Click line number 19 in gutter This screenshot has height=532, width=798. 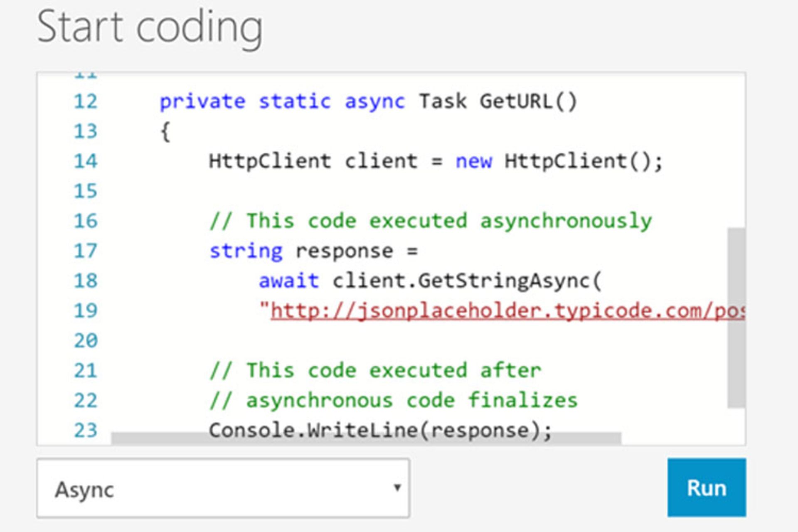point(86,311)
